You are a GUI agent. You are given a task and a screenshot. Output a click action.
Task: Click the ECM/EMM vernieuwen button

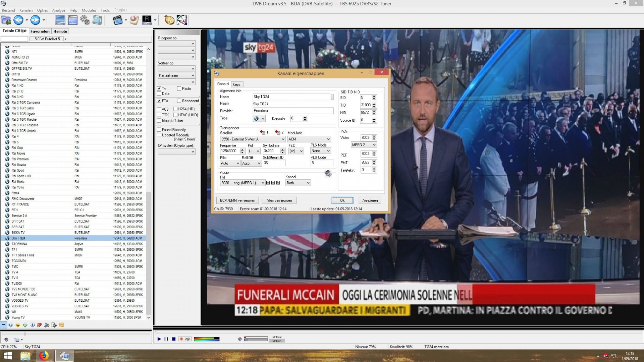pyautogui.click(x=237, y=200)
